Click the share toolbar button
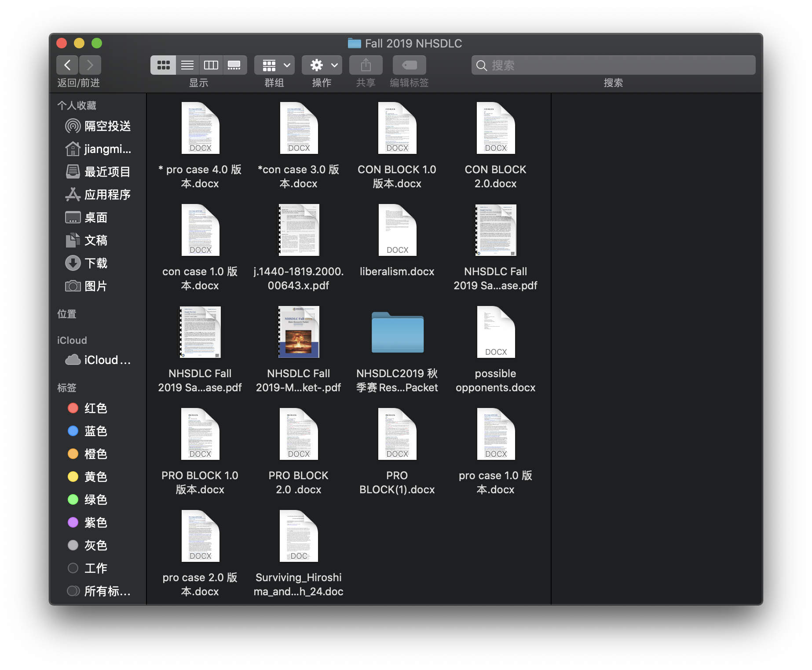812x670 pixels. click(366, 65)
